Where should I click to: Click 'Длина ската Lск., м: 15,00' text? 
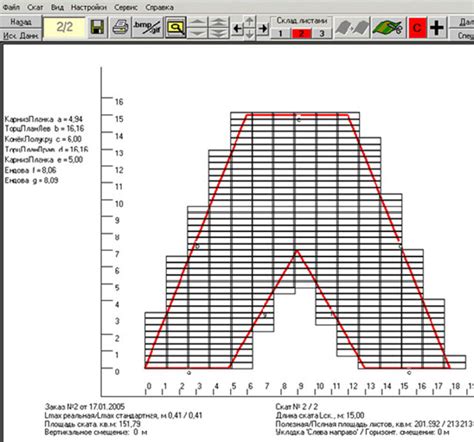[320, 415]
